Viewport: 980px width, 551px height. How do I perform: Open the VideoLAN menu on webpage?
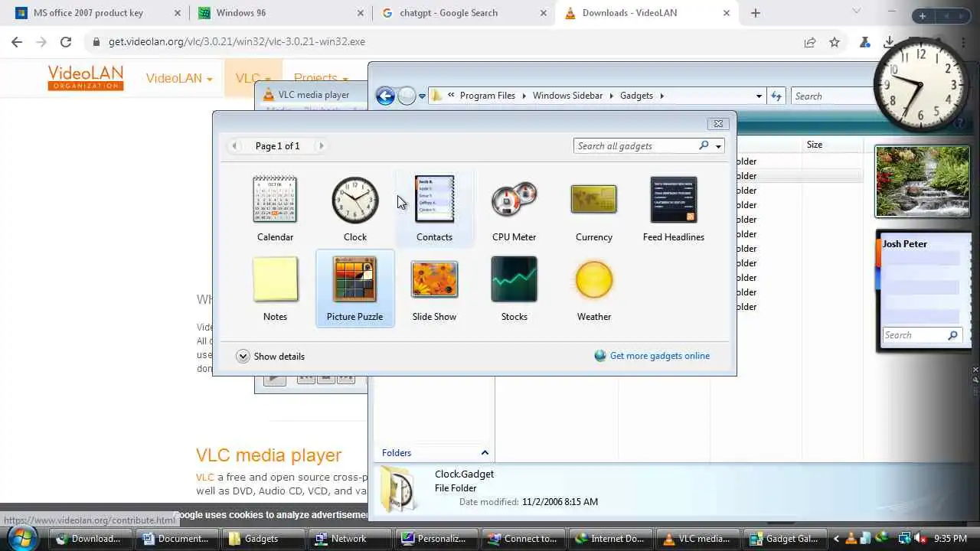click(179, 78)
